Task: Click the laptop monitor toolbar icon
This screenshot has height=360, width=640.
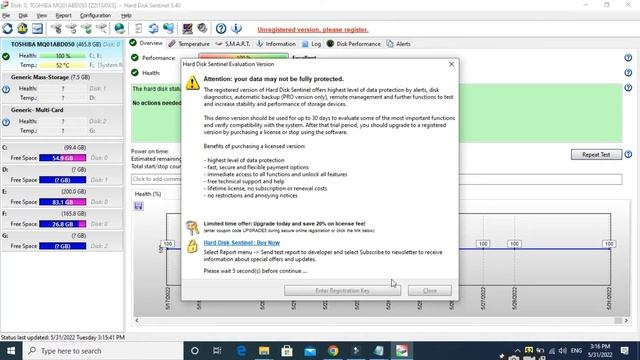Action: (187, 29)
